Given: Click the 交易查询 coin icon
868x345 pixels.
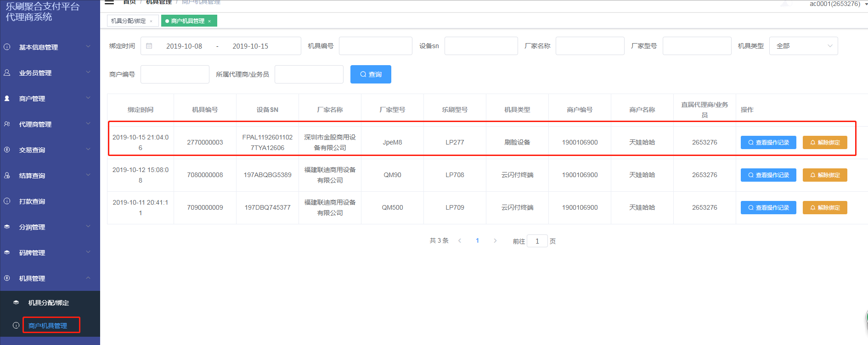Looking at the screenshot, I should (7, 150).
